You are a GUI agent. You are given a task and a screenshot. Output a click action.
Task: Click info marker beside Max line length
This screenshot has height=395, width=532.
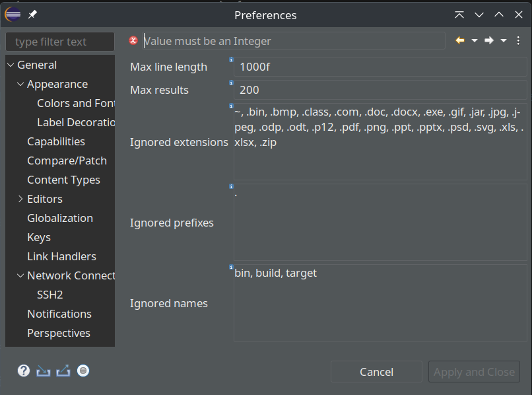point(231,59)
